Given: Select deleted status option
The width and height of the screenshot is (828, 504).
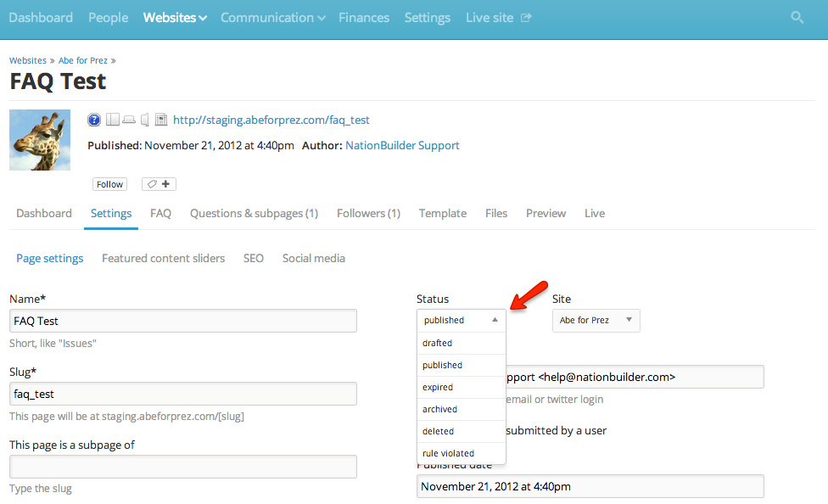Looking at the screenshot, I should point(461,432).
